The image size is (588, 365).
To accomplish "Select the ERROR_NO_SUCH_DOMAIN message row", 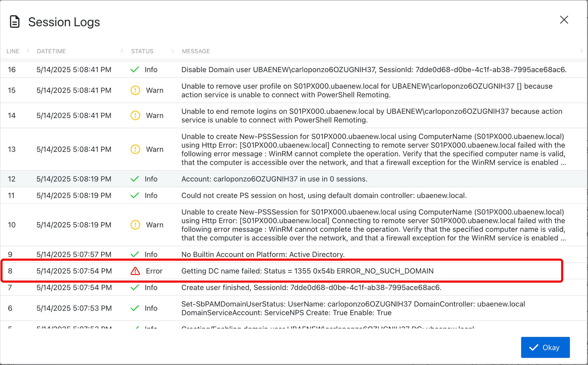I will [x=307, y=271].
